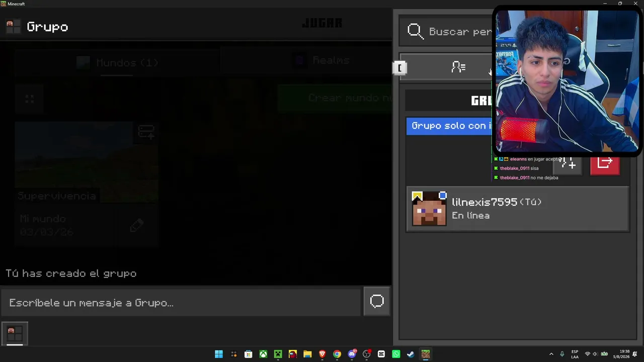The height and width of the screenshot is (362, 644).
Task: Open the Windows Start menu
Action: 219,354
